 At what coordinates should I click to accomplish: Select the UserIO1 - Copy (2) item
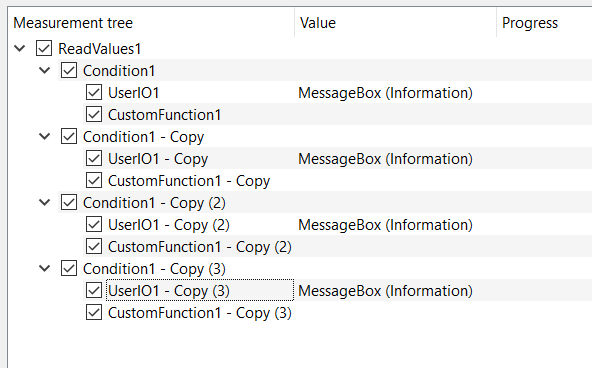[x=169, y=225]
